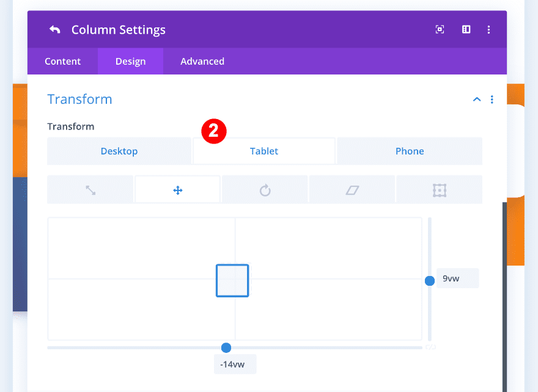Screen dimensions: 538x392
Task: Open the expand modal view icon
Action: click(440, 29)
